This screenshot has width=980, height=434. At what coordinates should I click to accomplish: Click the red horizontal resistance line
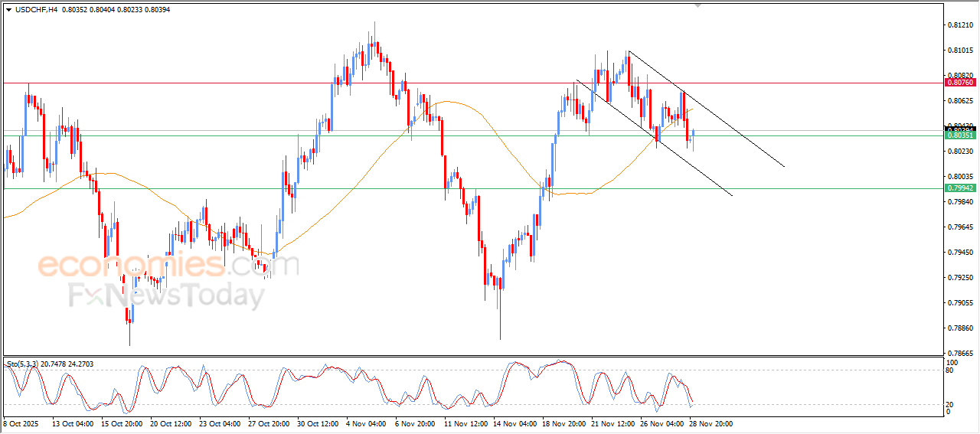(230, 82)
